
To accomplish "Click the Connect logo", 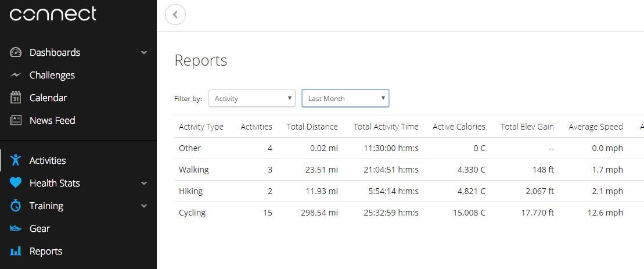I will tap(53, 14).
